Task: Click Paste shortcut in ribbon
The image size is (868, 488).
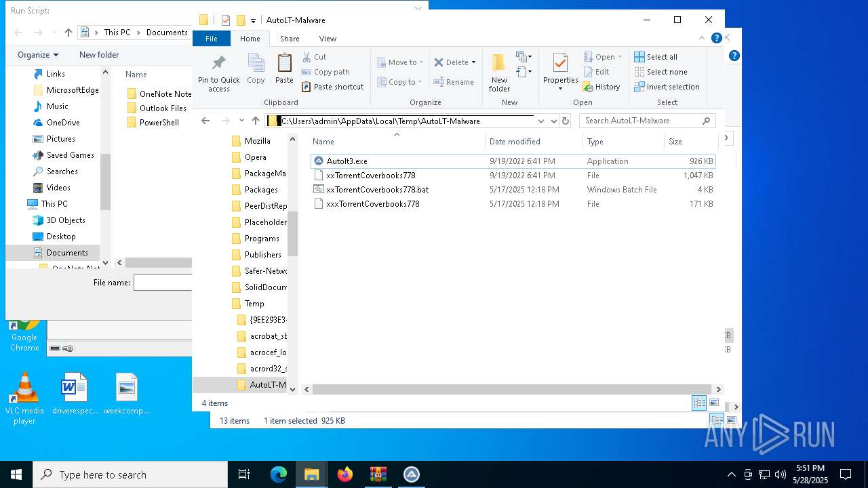Action: click(332, 87)
